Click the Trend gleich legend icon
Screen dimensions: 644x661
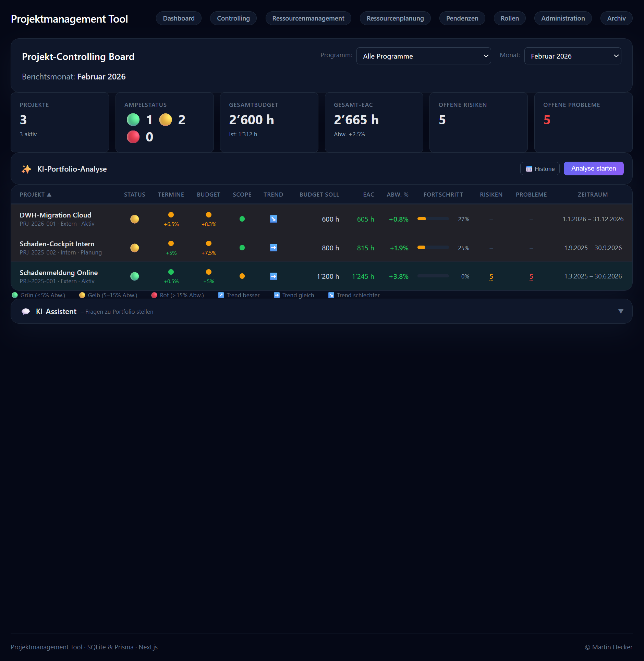(277, 295)
